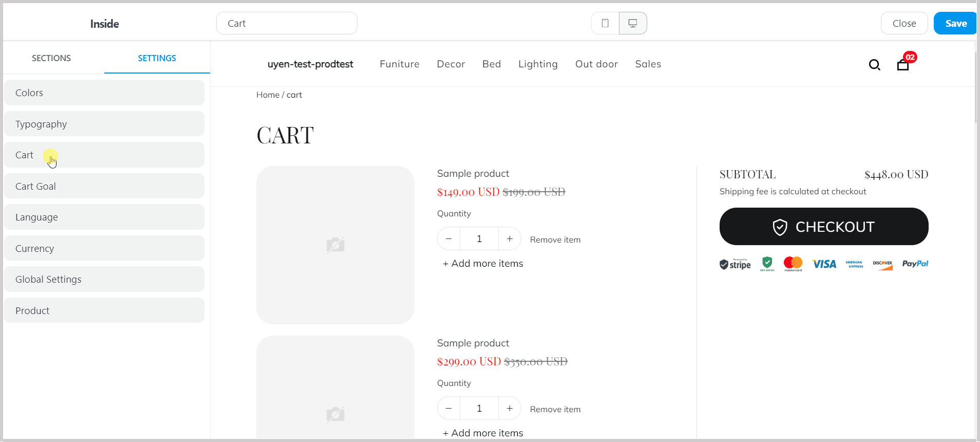Open the Sales menu item
Viewport: 980px width, 442px height.
click(x=648, y=64)
